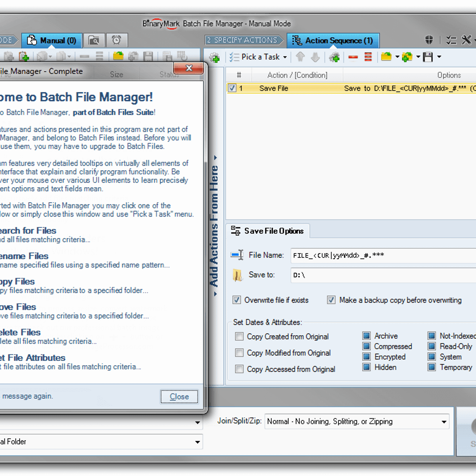Open the copy list dropdown in left toolbar

coord(69,57)
